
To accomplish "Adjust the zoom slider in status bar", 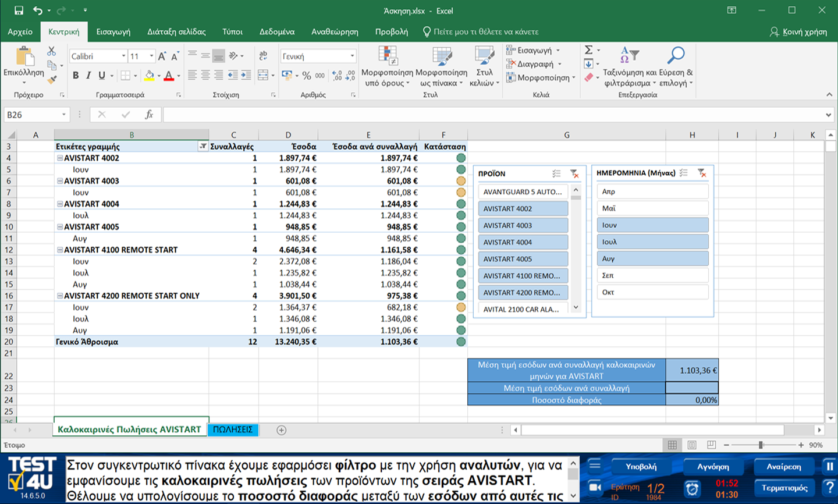I will [761, 445].
